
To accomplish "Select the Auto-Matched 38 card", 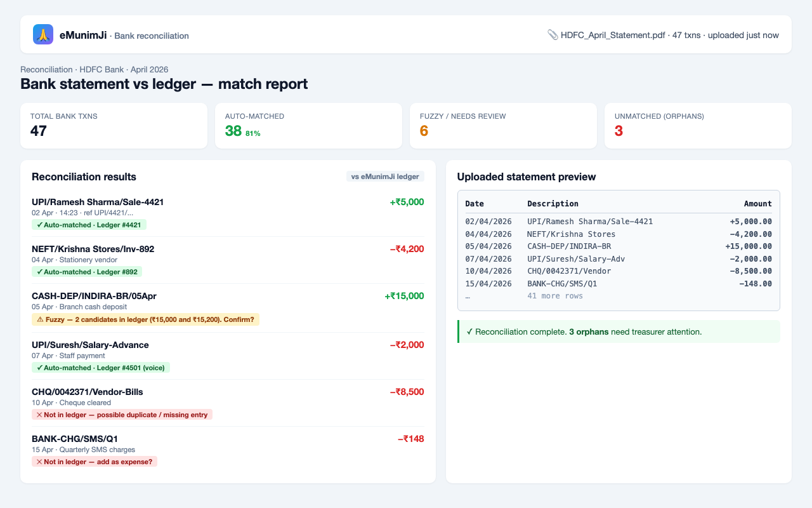I will point(308,126).
